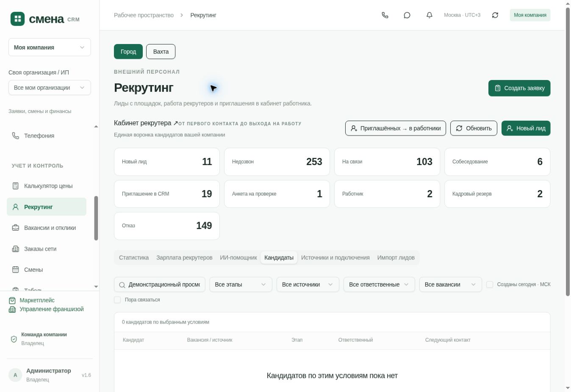
Task: Open the Моя компания dropdown in sidebar
Action: tap(50, 47)
